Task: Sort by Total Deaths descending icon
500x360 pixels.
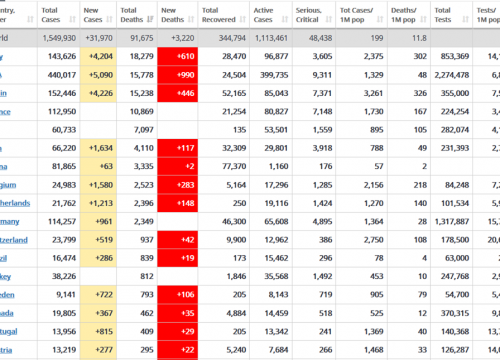Action: pos(150,19)
